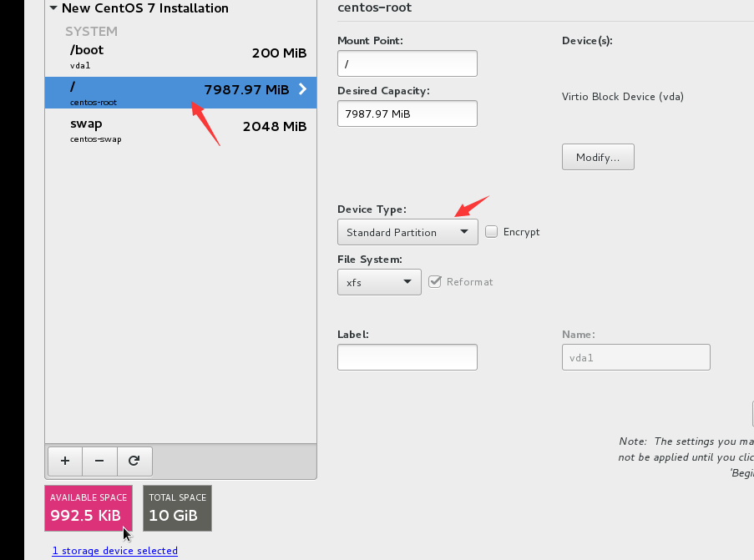
Task: Open the File System xfs dropdown
Action: (x=379, y=282)
